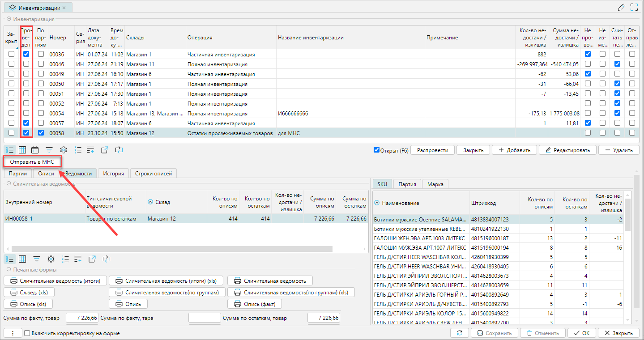Screen dimensions: 644x340
Task: Click the refresh icon next to Сохранить
Action: (x=460, y=333)
